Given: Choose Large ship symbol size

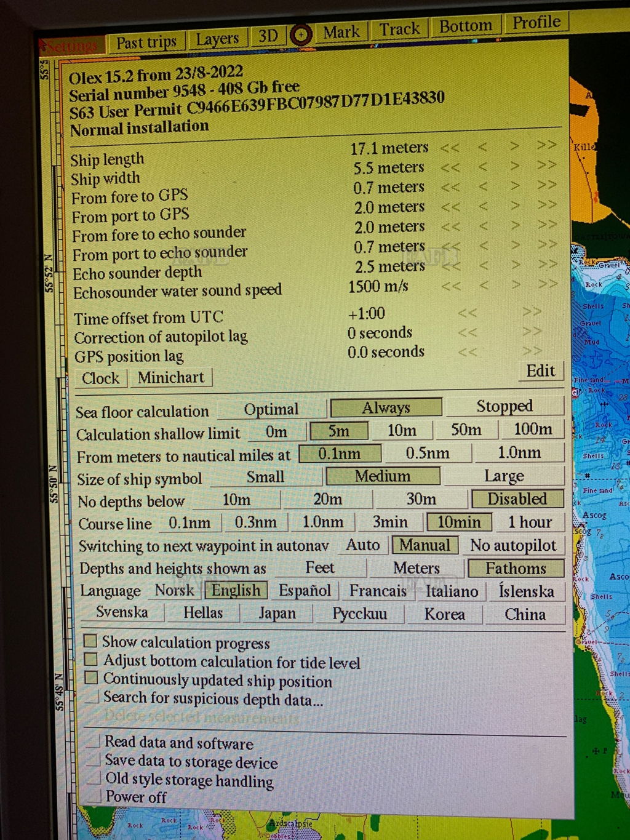Looking at the screenshot, I should pos(504,476).
